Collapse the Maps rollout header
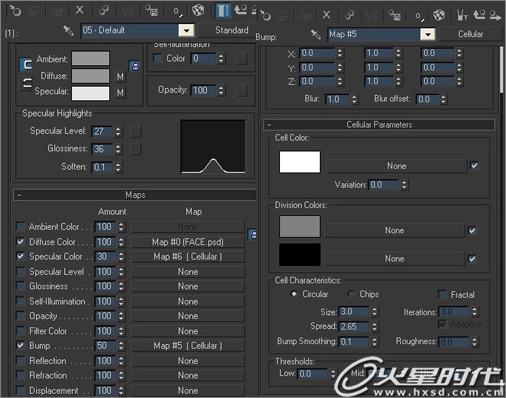Viewport: 506px width, 398px height. click(135, 195)
